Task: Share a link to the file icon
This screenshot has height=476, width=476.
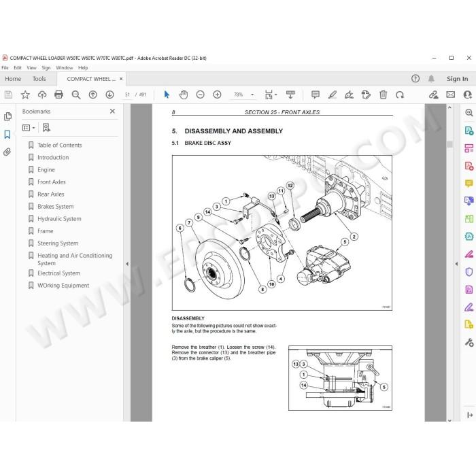Action: (x=434, y=95)
